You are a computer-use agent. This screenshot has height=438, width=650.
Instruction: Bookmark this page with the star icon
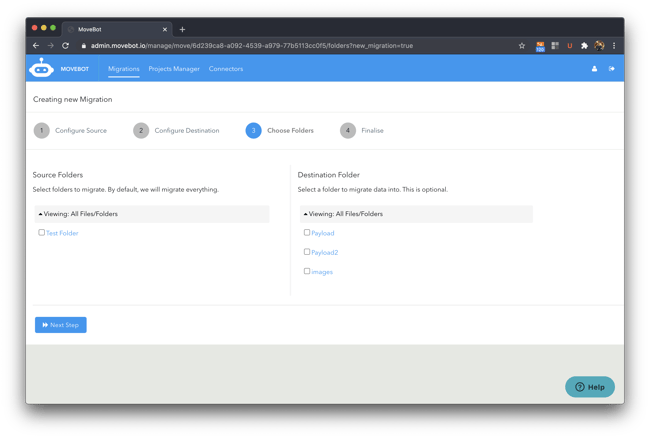(x=521, y=45)
